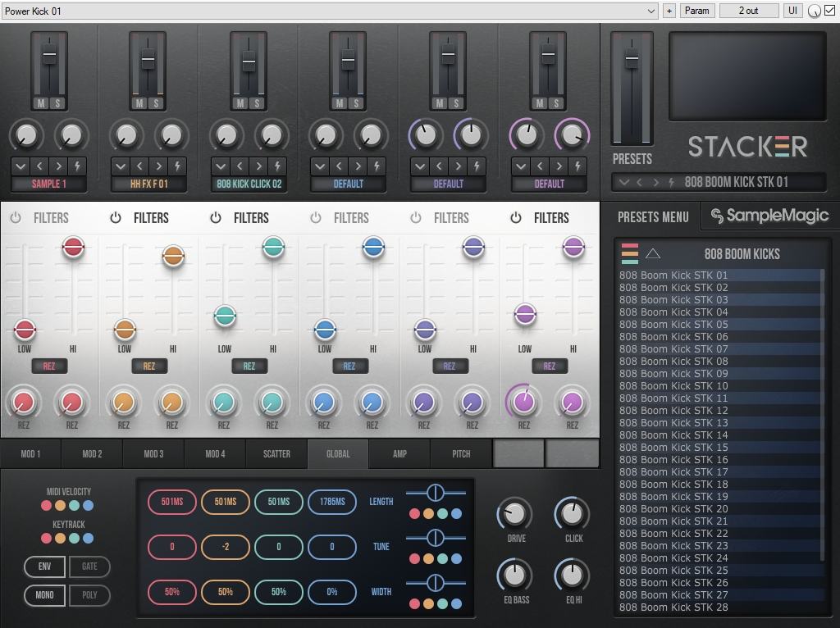Click the EQ BASS knob

tap(514, 576)
